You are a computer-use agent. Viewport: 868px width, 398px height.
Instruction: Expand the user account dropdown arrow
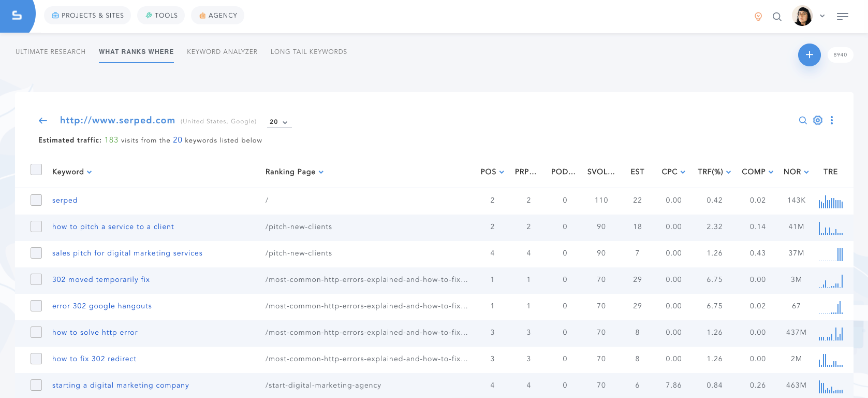pyautogui.click(x=822, y=16)
